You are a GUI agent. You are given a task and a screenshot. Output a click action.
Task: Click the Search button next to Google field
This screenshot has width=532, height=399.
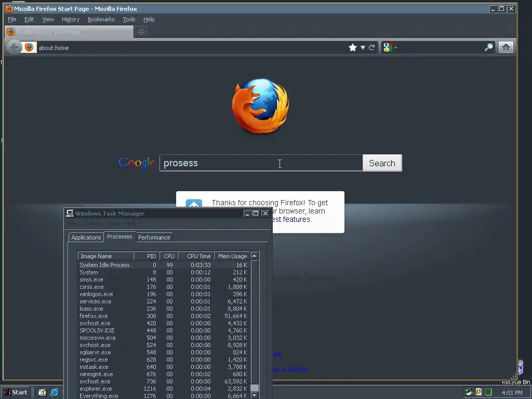click(x=382, y=163)
